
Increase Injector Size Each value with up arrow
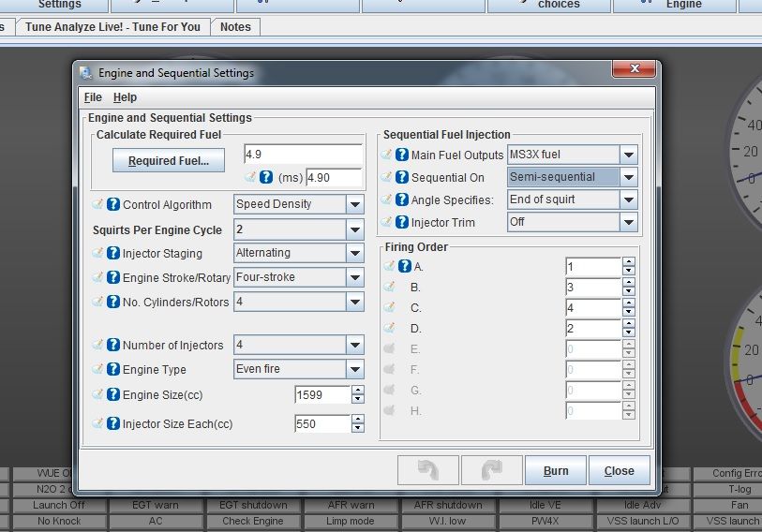357,419
